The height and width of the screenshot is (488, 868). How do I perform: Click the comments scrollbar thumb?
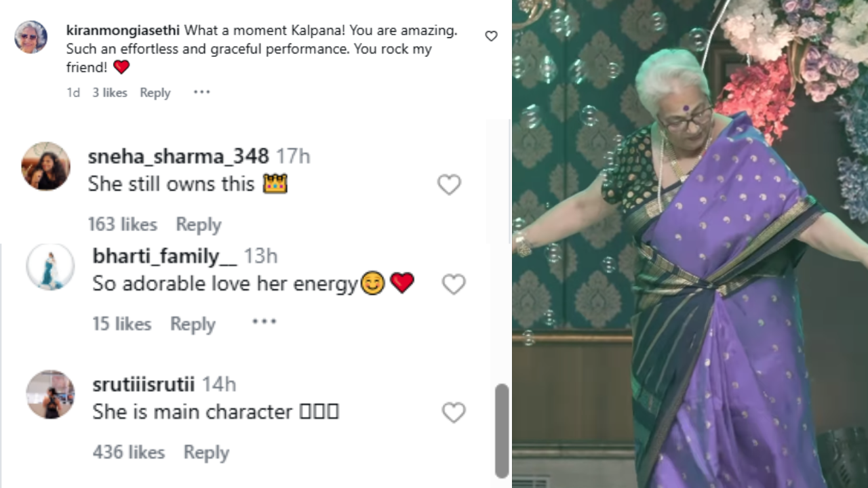coord(502,430)
